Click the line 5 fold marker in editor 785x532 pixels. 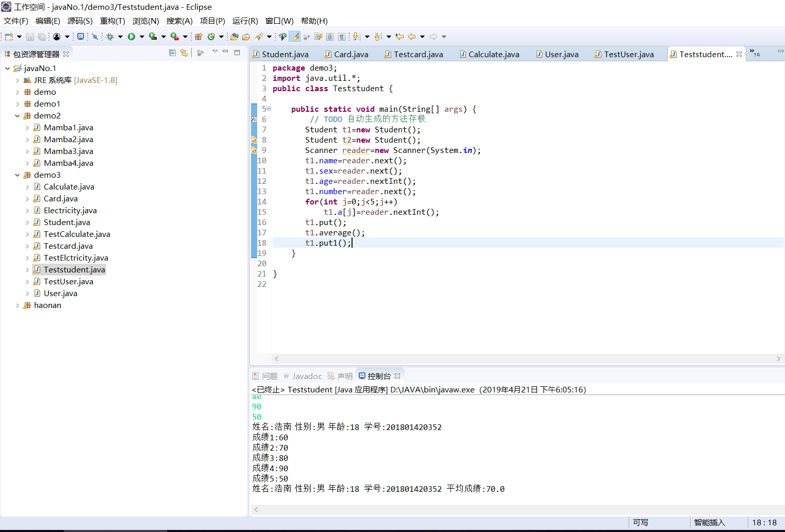(269, 109)
